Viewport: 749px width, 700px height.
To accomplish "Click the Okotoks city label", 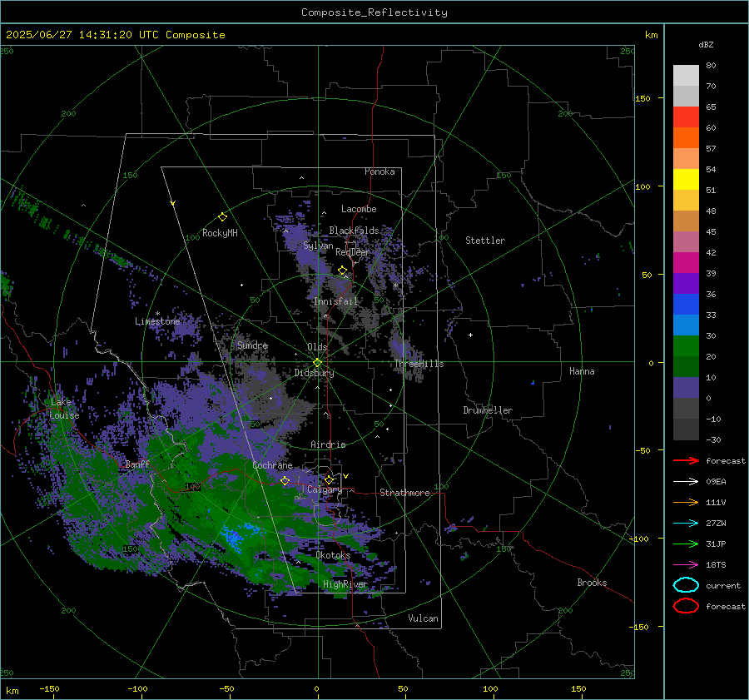I will [x=333, y=555].
